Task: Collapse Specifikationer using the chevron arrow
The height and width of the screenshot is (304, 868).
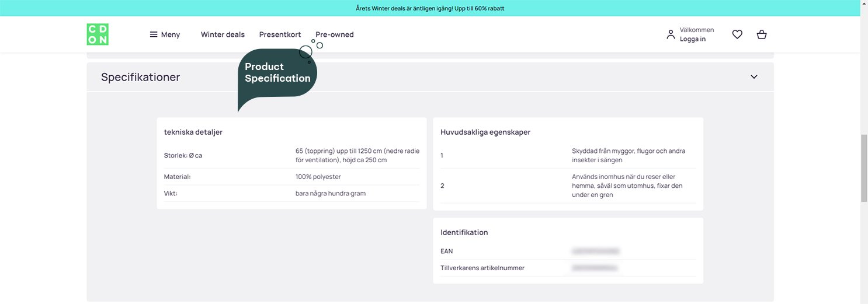Action: pyautogui.click(x=754, y=77)
